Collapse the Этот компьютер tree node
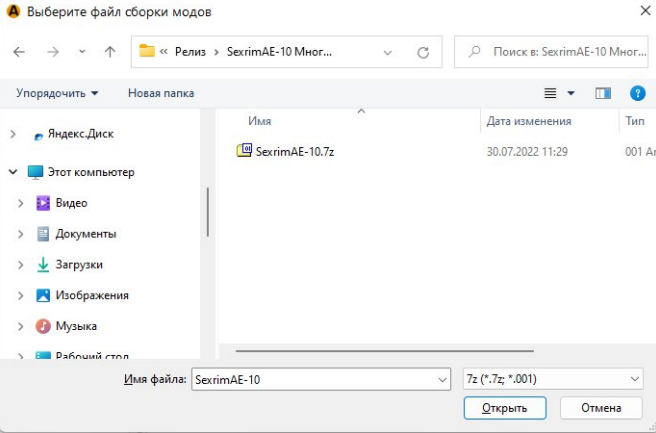The image size is (656, 433). 13,172
